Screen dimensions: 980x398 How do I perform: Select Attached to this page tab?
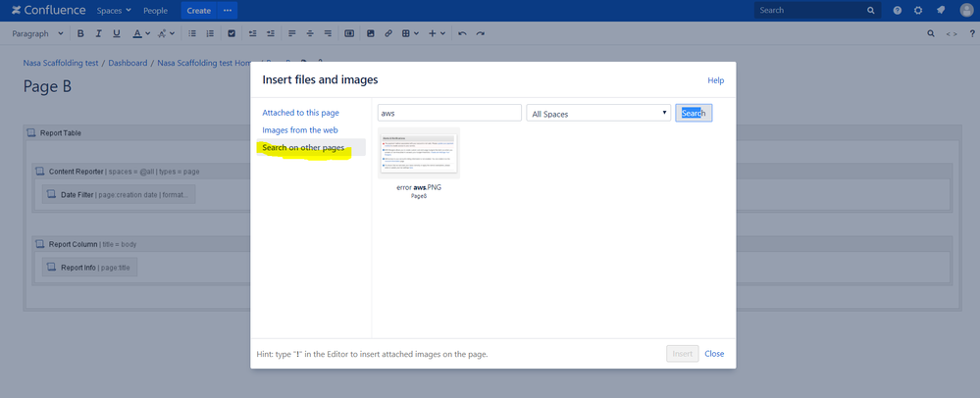click(x=300, y=113)
